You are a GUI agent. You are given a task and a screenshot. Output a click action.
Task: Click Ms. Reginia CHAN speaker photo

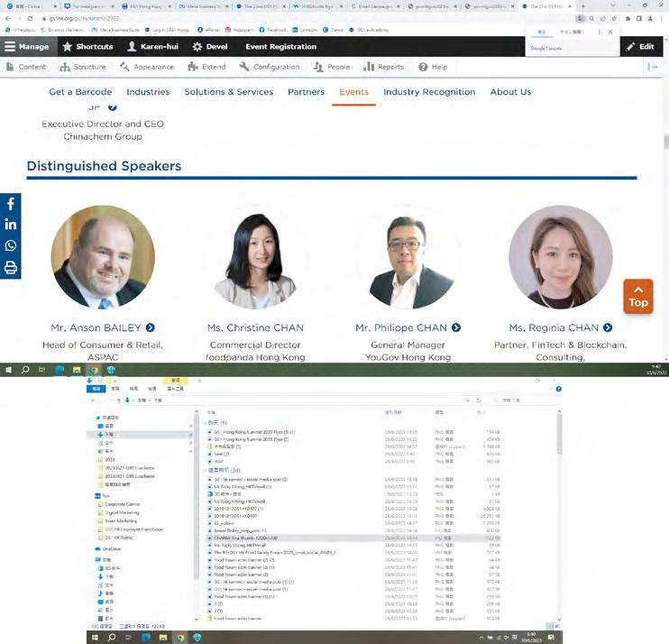(561, 257)
